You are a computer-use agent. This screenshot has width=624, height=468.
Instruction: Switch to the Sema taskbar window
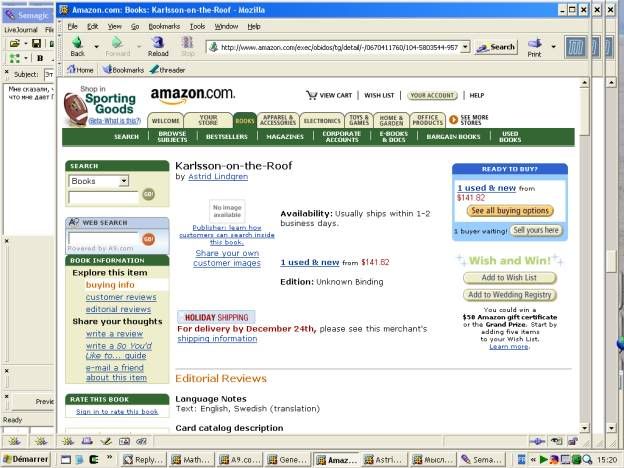[480, 460]
